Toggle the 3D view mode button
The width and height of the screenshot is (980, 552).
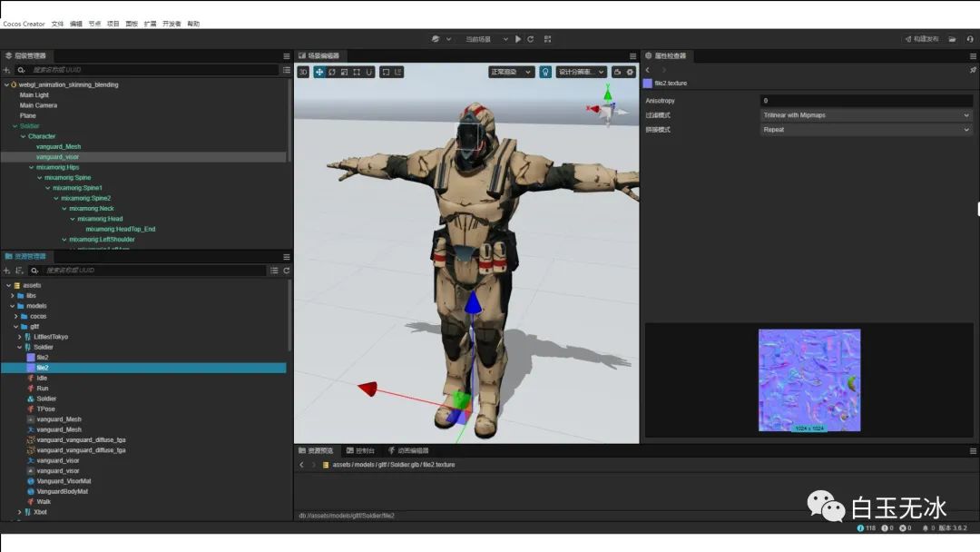303,72
